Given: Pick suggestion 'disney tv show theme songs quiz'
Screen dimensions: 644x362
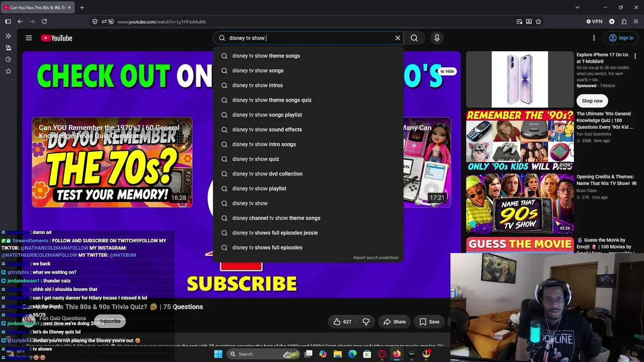Looking at the screenshot, I should 308,100.
